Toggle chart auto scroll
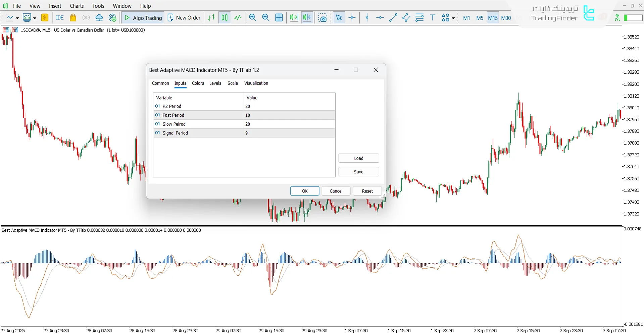This screenshot has height=334, width=644. pos(294,17)
